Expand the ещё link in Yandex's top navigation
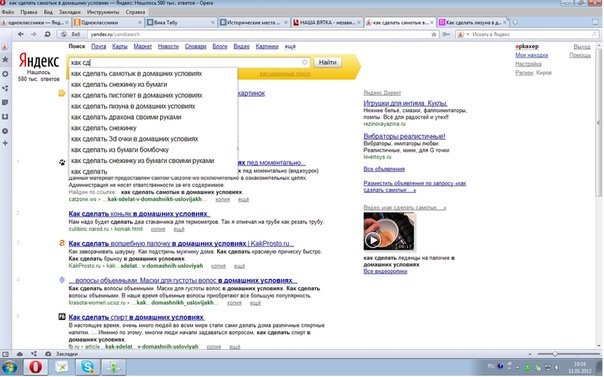Screen dimensions: 604x377 pos(290,47)
